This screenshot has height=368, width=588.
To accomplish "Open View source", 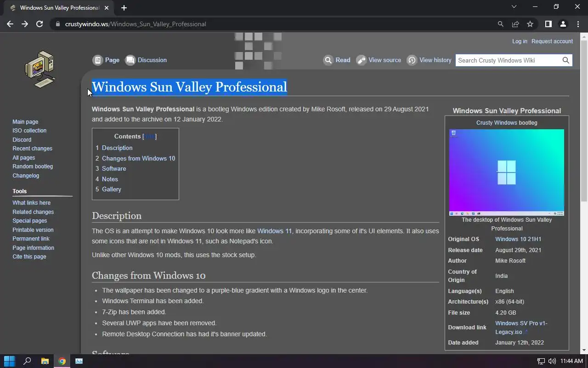I will tap(379, 60).
